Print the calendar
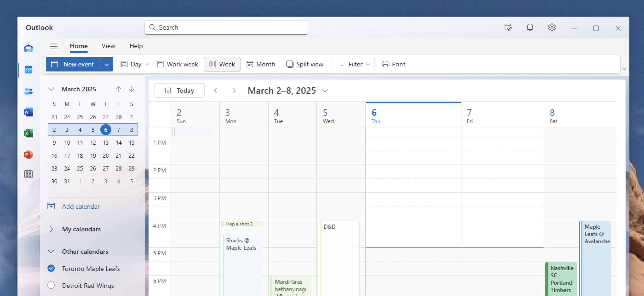 tap(394, 64)
